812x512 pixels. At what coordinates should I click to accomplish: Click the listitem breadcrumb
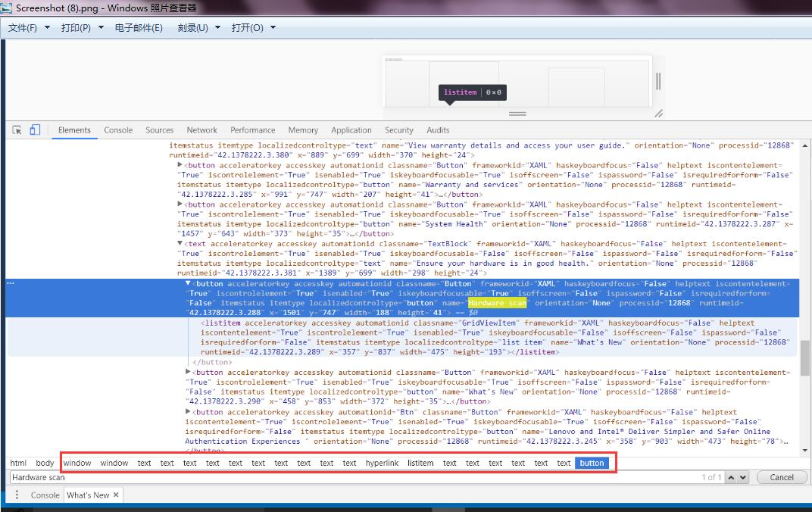tap(420, 463)
